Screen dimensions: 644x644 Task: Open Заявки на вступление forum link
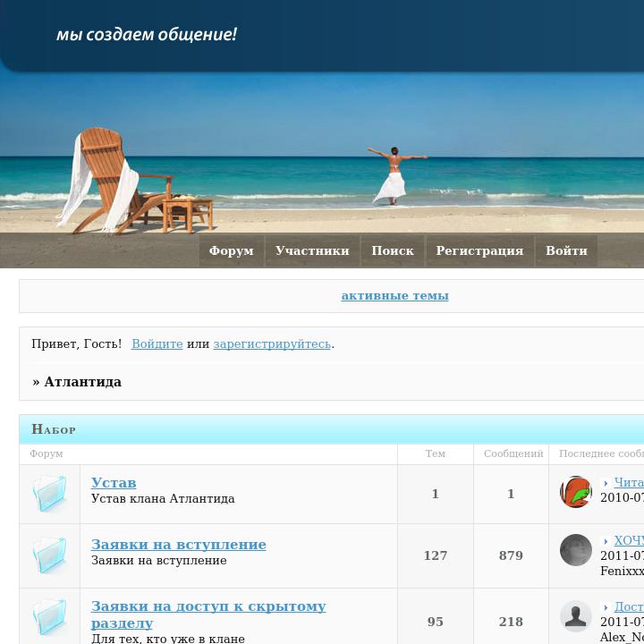point(178,545)
